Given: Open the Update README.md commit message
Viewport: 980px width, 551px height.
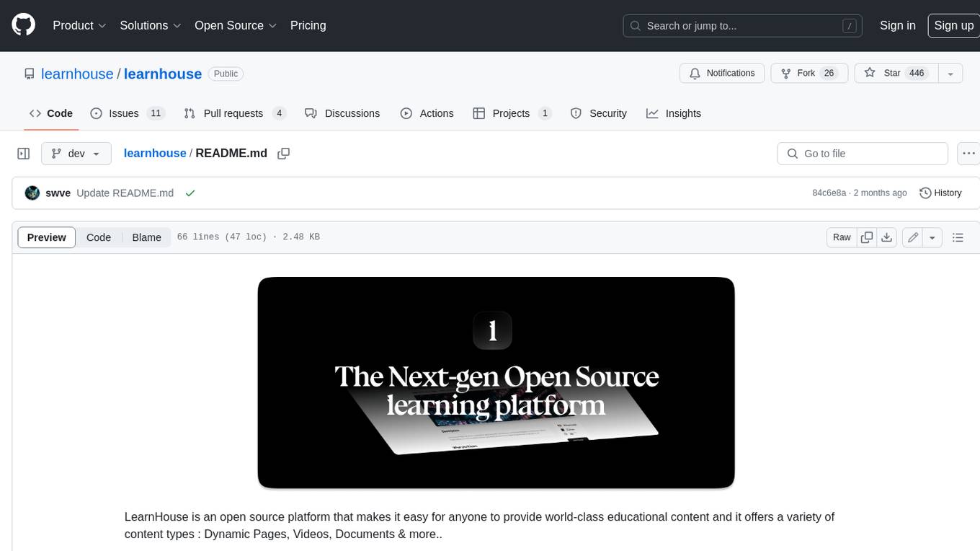Looking at the screenshot, I should 125,193.
